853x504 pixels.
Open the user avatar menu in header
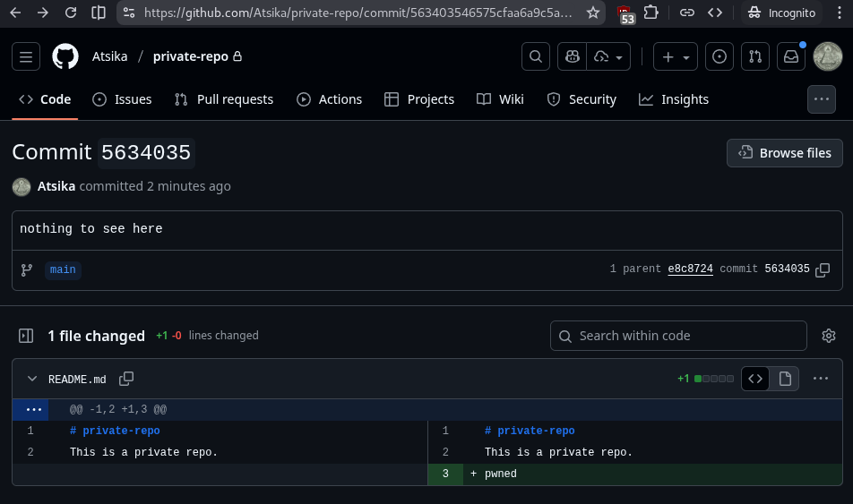[827, 56]
